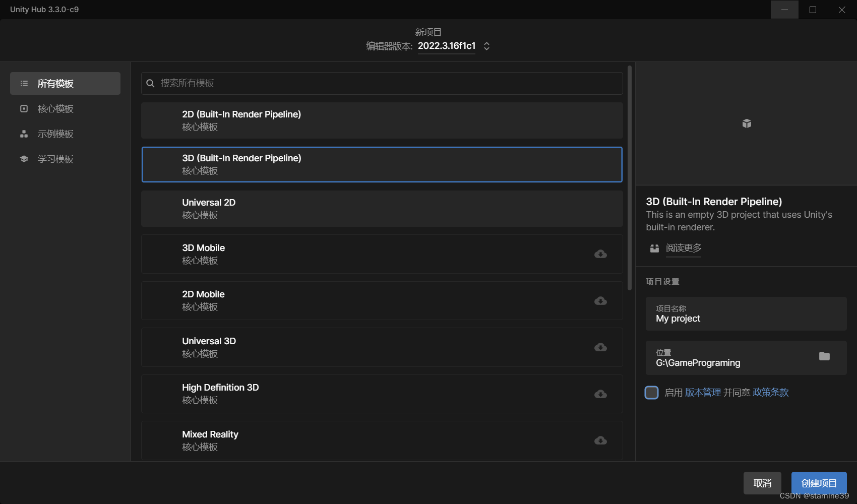The height and width of the screenshot is (504, 857).
Task: Open the 政策条款 link
Action: (770, 393)
